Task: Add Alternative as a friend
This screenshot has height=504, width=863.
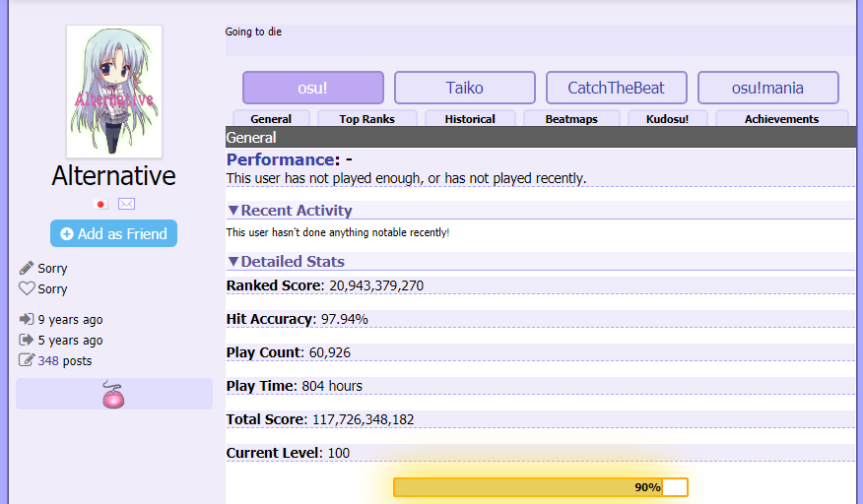Action: [113, 233]
